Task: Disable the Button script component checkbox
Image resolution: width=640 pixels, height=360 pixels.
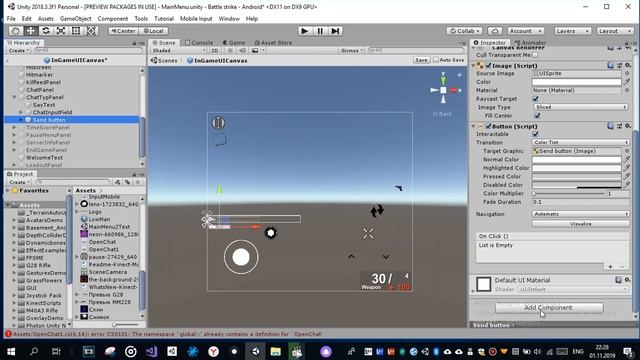Action: click(488, 127)
